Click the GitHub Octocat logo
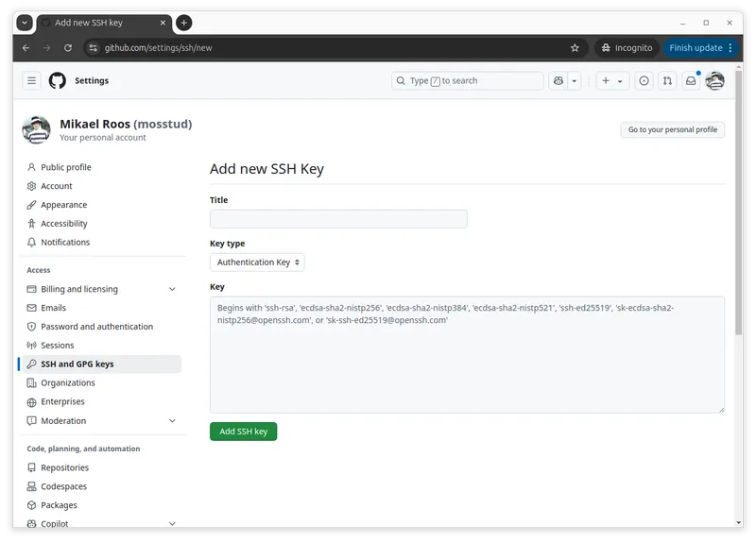The image size is (756, 542). (x=58, y=81)
